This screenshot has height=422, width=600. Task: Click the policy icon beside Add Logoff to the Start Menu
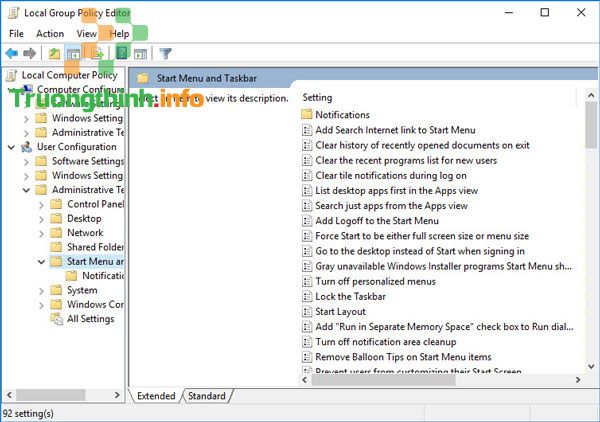click(307, 220)
